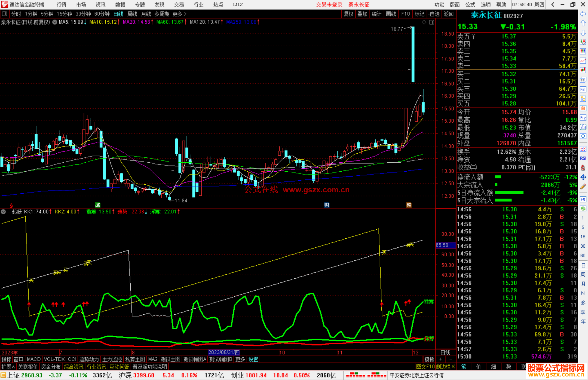The image size is (588, 380).
Task: Click the 设置 indicator settings link
Action: click(x=253, y=359)
